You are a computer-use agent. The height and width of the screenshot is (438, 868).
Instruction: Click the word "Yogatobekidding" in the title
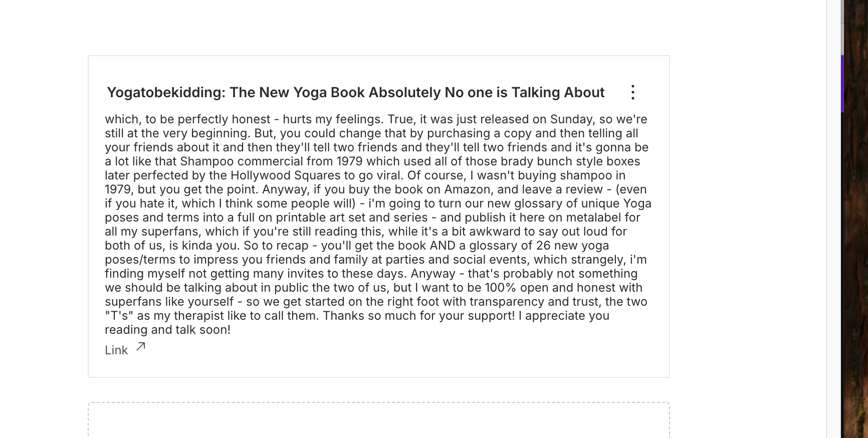(x=166, y=92)
